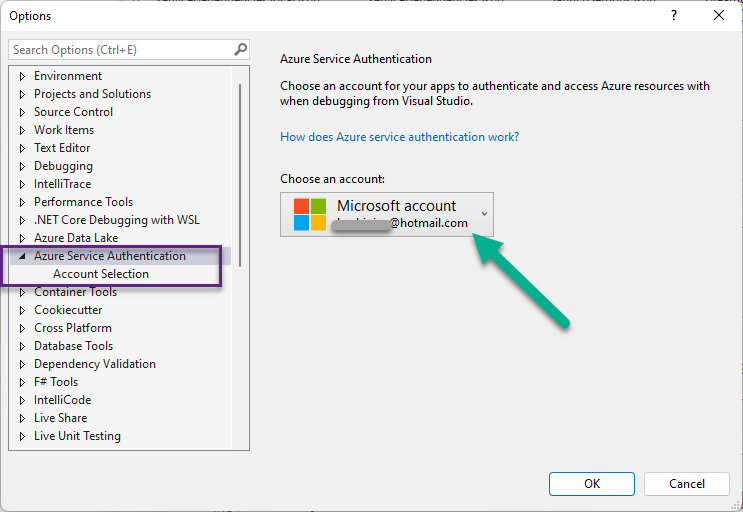
Task: Expand the Work Items node
Action: (x=22, y=130)
